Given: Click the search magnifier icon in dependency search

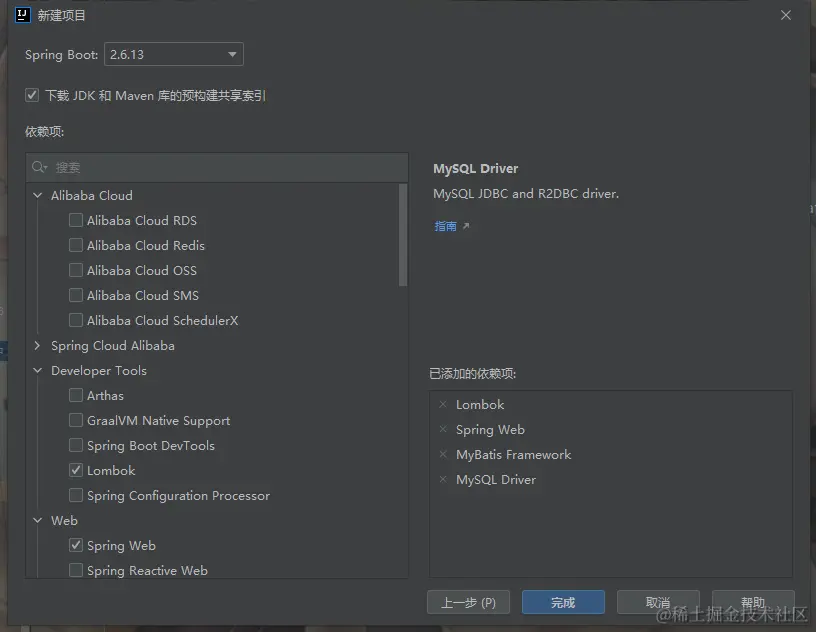Looking at the screenshot, I should pos(39,167).
